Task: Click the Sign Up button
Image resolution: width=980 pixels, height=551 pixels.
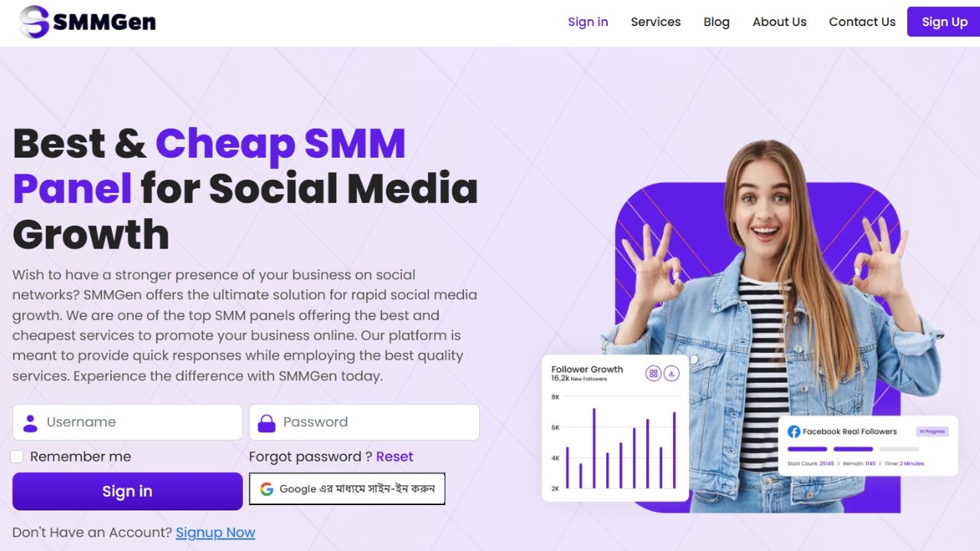Action: (x=944, y=21)
